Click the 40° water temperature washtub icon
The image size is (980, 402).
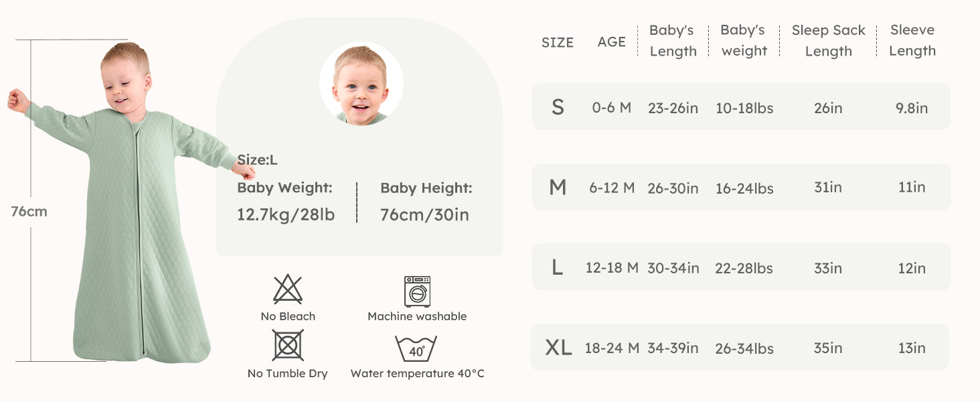pyautogui.click(x=416, y=349)
